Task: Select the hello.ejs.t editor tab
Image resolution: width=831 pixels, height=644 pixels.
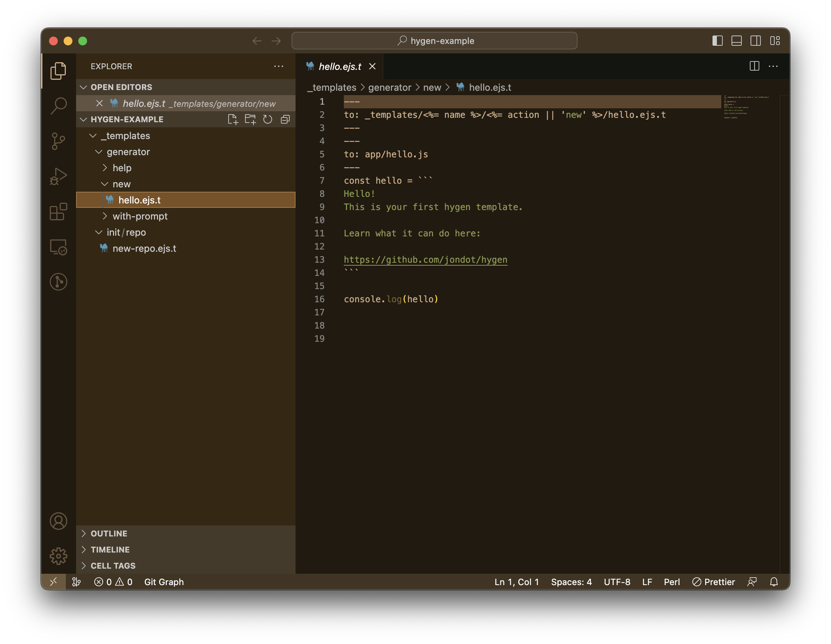Action: [339, 67]
